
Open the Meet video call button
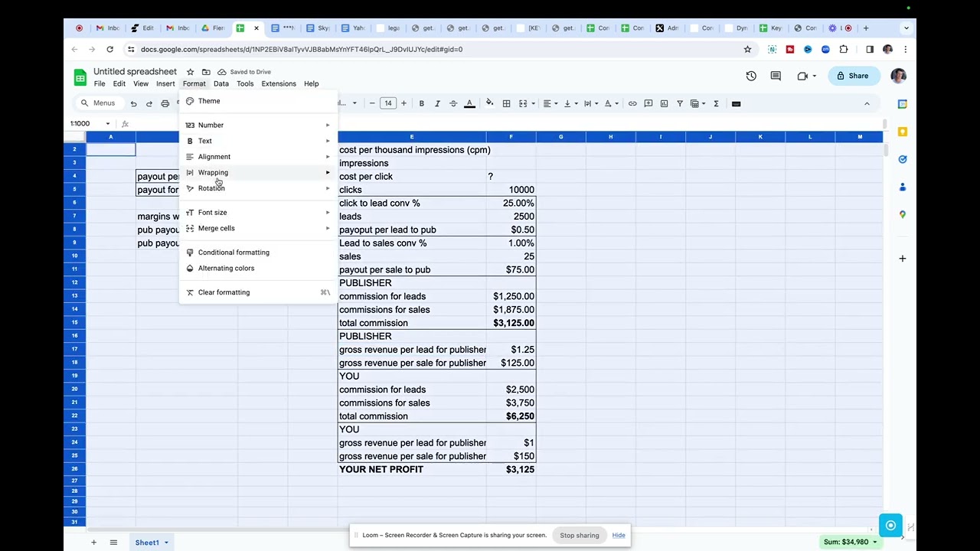[805, 76]
